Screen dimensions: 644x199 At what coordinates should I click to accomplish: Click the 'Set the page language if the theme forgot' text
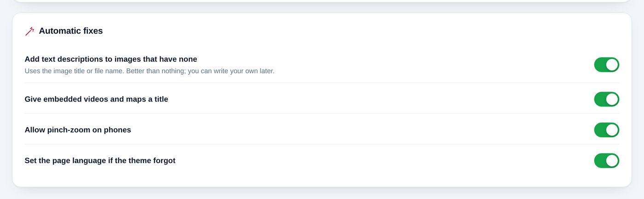[x=100, y=161]
